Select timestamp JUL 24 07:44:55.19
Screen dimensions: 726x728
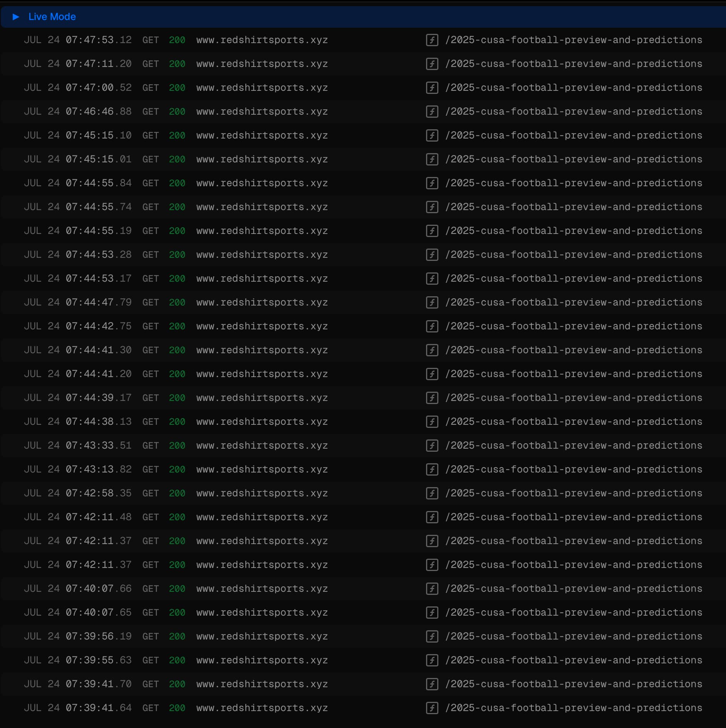78,231
